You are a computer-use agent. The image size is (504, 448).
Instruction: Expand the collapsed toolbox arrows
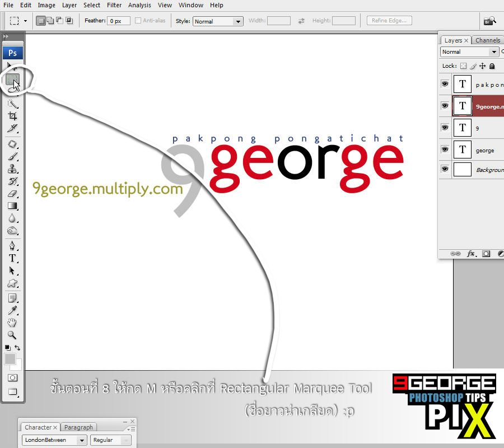click(6, 36)
